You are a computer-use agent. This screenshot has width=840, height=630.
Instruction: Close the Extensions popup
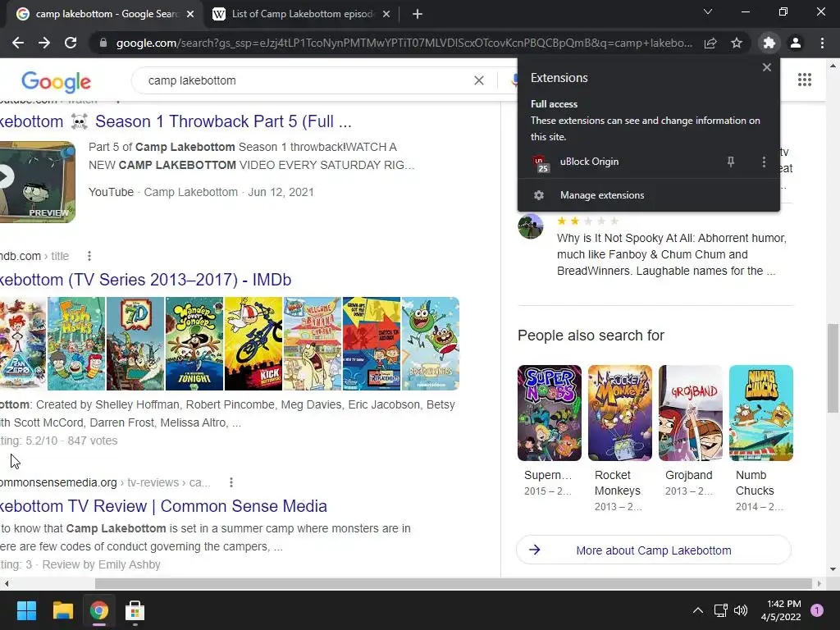click(767, 67)
